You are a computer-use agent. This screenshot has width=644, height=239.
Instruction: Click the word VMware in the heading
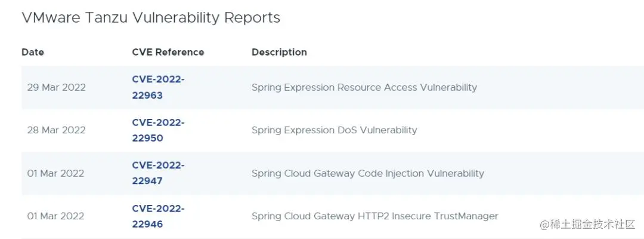pyautogui.click(x=49, y=18)
